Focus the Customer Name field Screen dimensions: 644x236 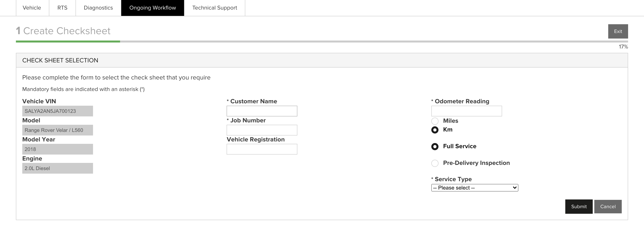[x=262, y=111]
